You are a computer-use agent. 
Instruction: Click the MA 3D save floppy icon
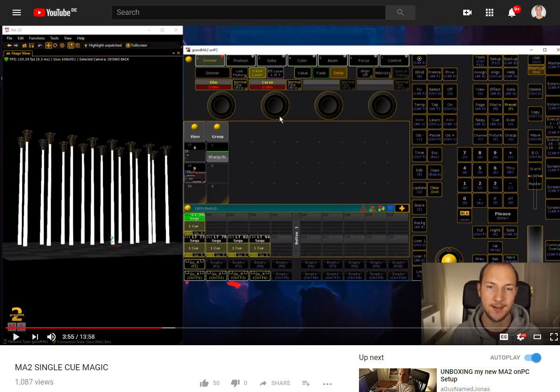point(31,45)
